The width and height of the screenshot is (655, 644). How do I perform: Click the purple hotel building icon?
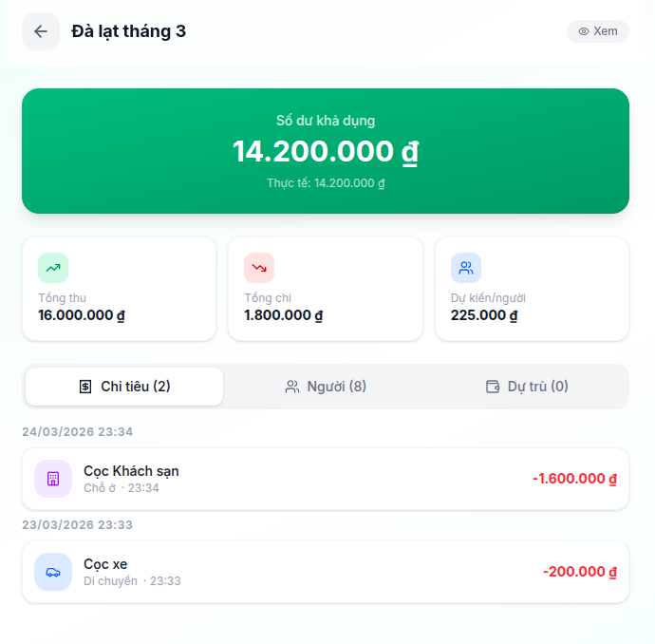click(53, 479)
